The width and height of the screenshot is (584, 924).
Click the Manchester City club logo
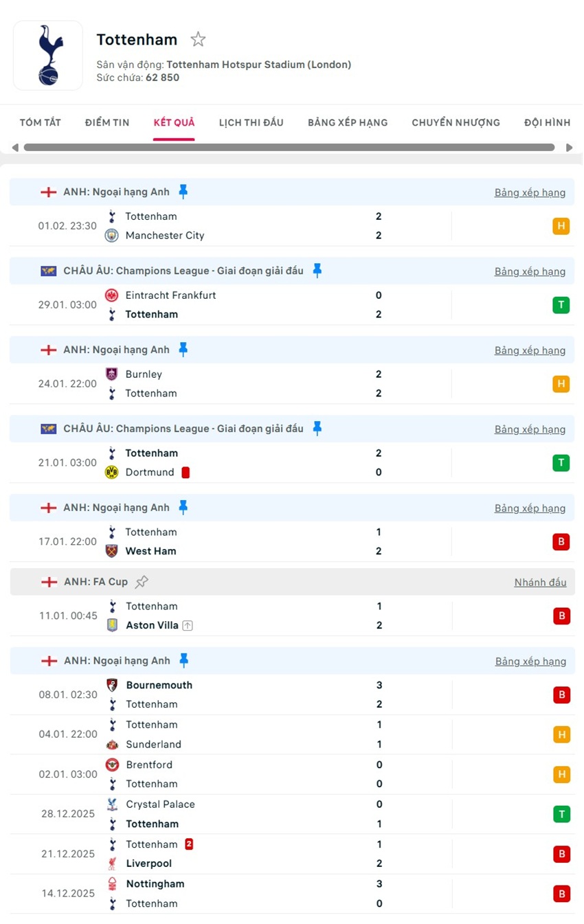click(111, 235)
